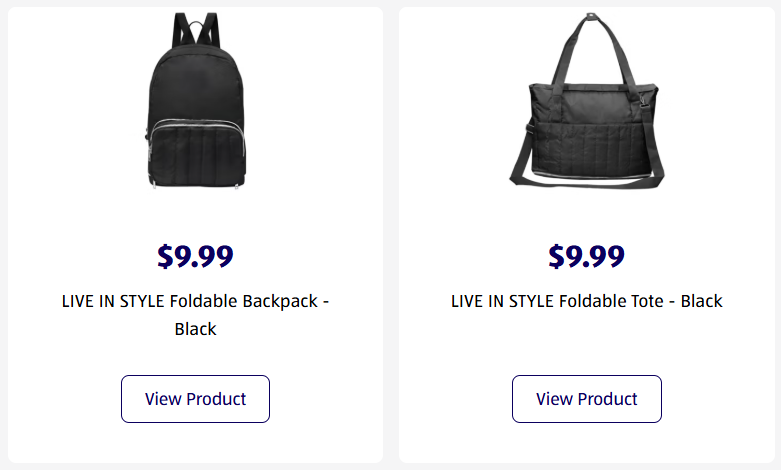Click the black foldable backpack product image

[195, 105]
